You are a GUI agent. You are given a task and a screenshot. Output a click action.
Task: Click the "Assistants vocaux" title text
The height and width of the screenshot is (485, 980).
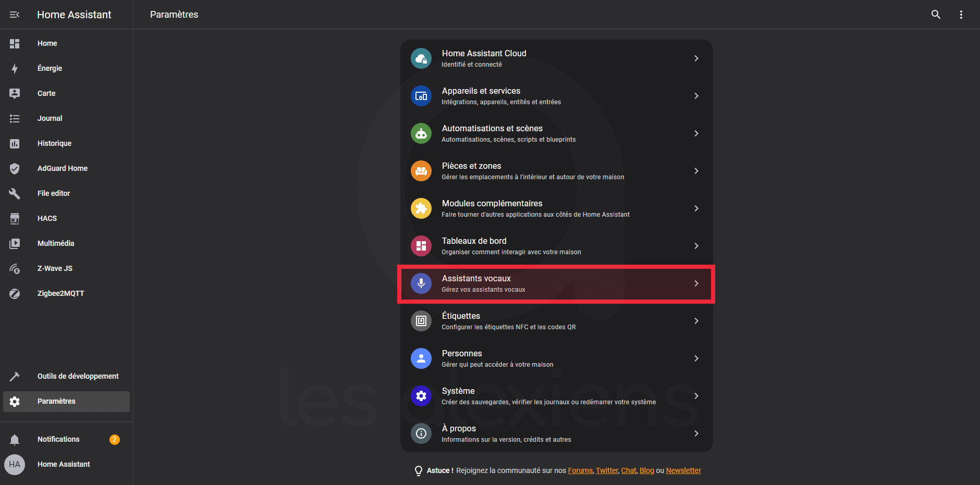476,278
